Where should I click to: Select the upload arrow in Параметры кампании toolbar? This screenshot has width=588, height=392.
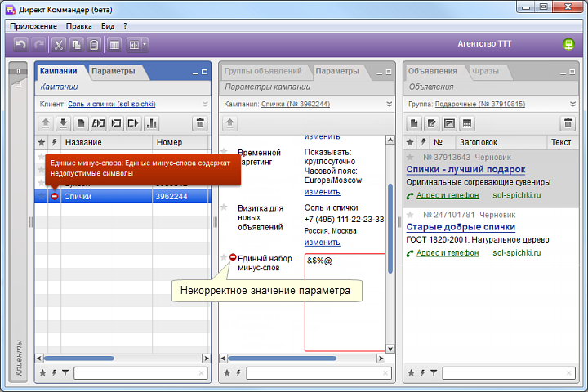[229, 123]
